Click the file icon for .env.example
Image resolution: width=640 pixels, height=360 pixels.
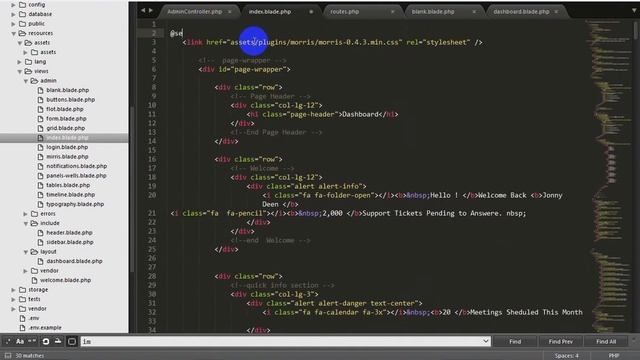[22, 328]
